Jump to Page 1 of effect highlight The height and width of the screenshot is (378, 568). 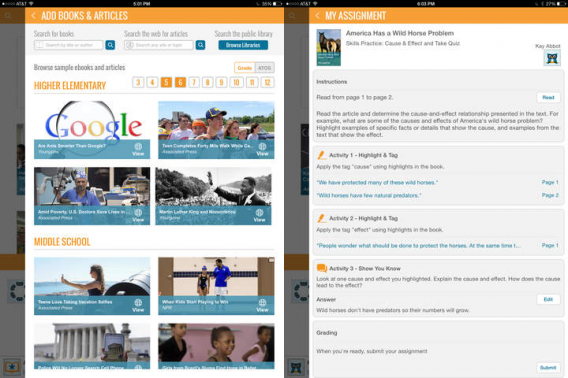coord(550,245)
